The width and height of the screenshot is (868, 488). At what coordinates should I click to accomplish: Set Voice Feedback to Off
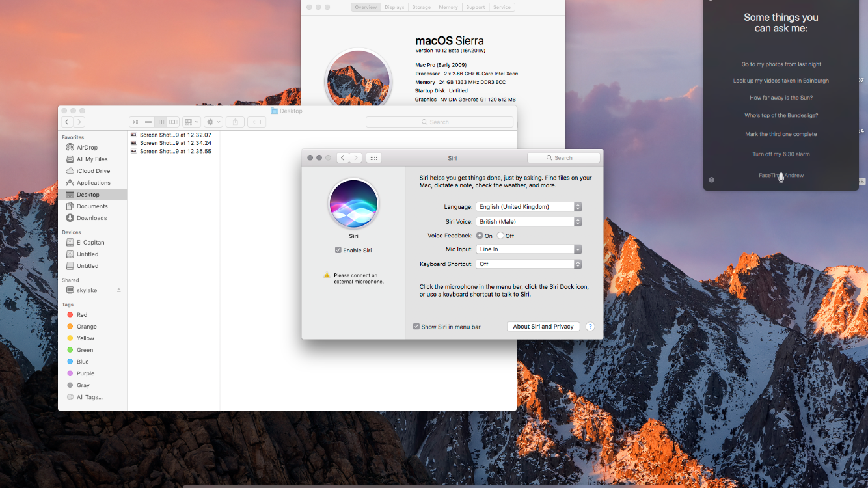click(500, 236)
